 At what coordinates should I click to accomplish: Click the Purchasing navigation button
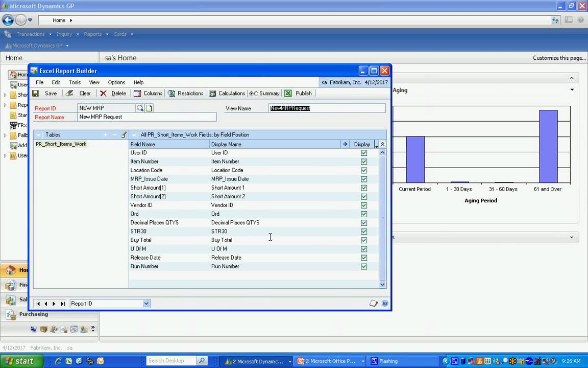[49, 314]
